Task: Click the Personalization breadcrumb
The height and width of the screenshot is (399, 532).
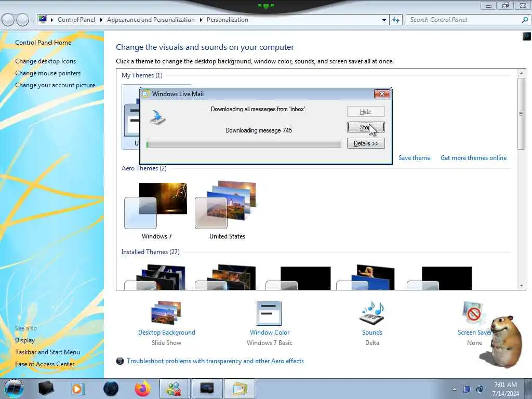Action: coord(228,20)
